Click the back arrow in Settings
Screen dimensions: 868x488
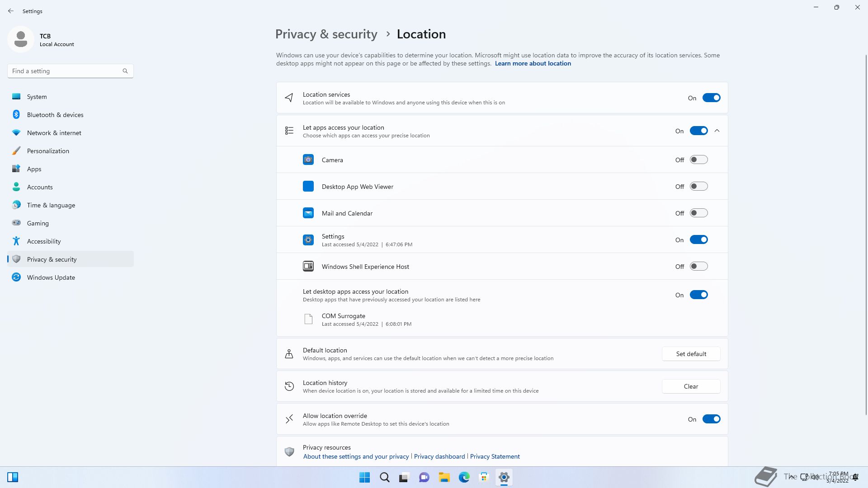coord(11,11)
